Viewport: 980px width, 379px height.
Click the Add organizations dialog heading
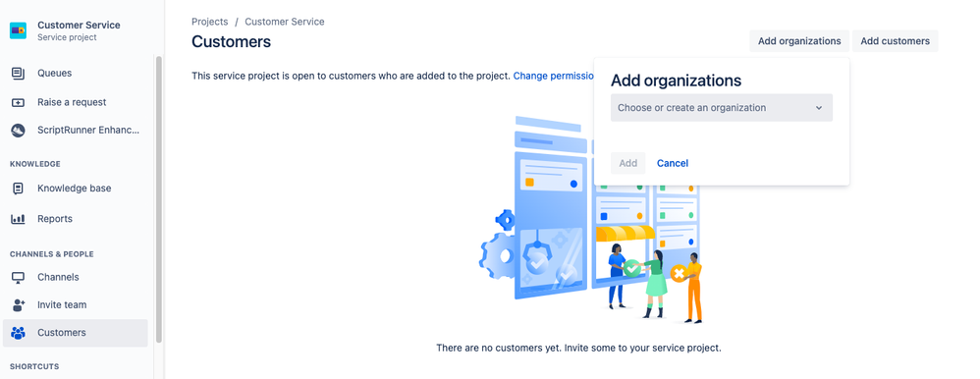tap(676, 81)
